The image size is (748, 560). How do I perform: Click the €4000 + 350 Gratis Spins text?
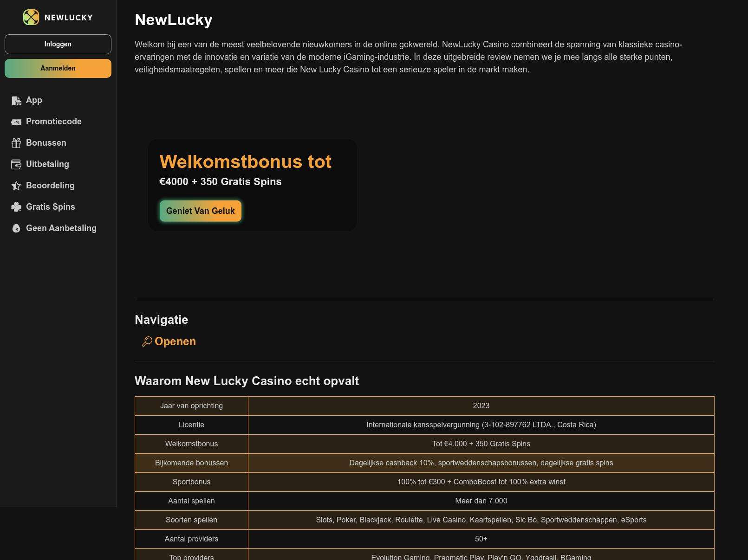click(x=221, y=182)
